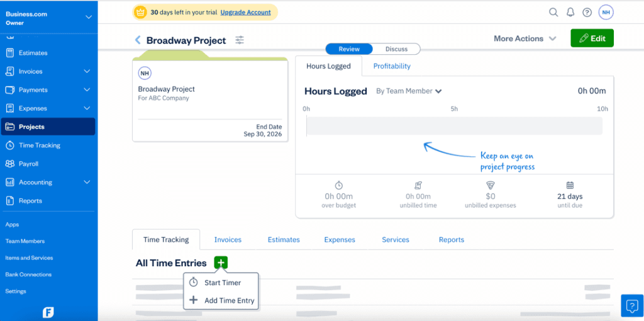The width and height of the screenshot is (644, 321).
Task: Open the NH profile avatar in header
Action: pos(606,13)
